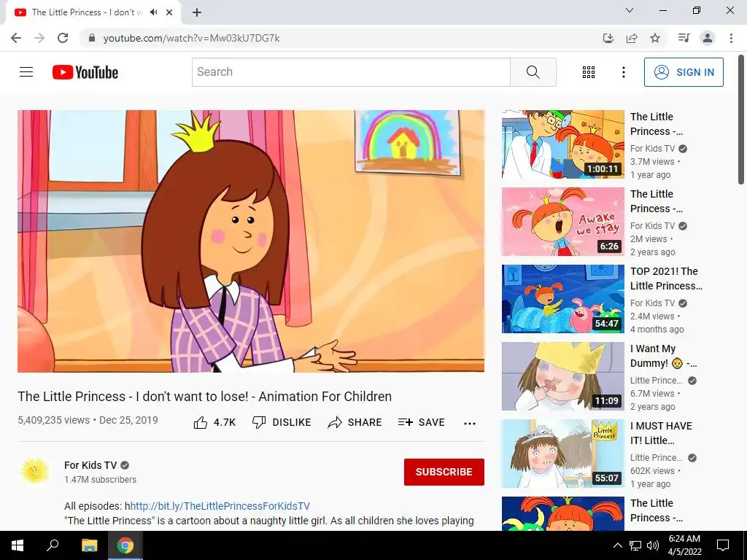Click the install app icon in address bar
The width and height of the screenshot is (747, 560).
click(x=608, y=38)
